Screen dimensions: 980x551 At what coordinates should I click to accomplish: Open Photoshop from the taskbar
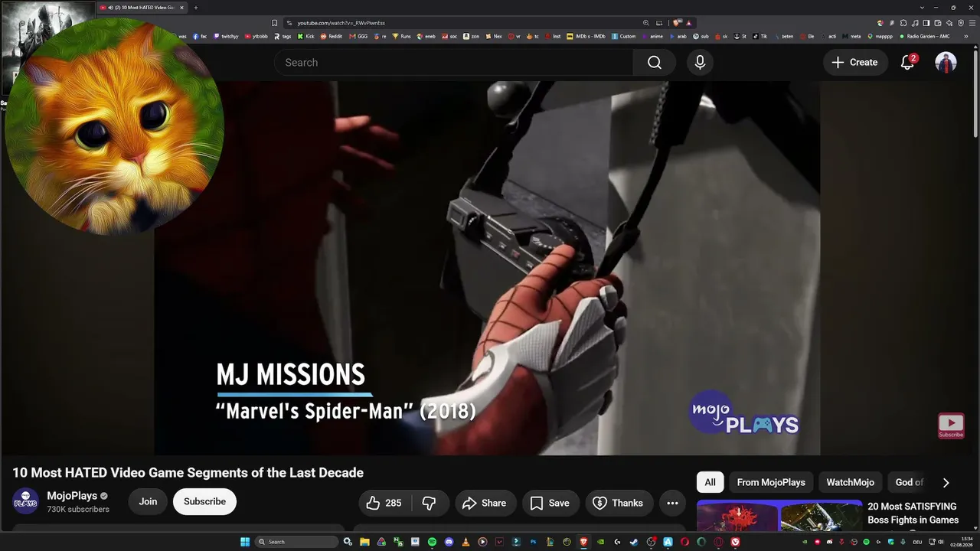tap(533, 542)
